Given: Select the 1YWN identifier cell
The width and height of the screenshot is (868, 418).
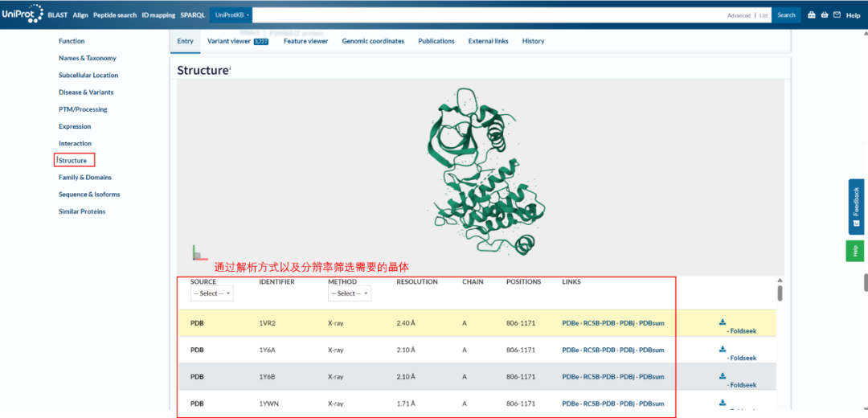Looking at the screenshot, I should [x=268, y=404].
